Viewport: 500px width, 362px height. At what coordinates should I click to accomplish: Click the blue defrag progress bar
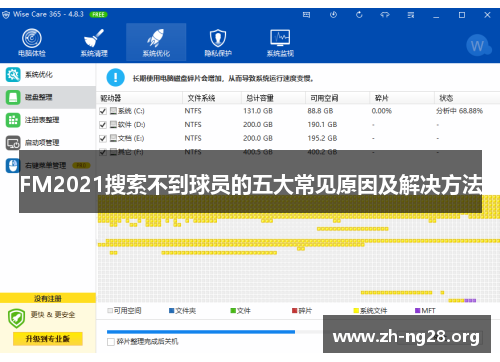(201, 332)
